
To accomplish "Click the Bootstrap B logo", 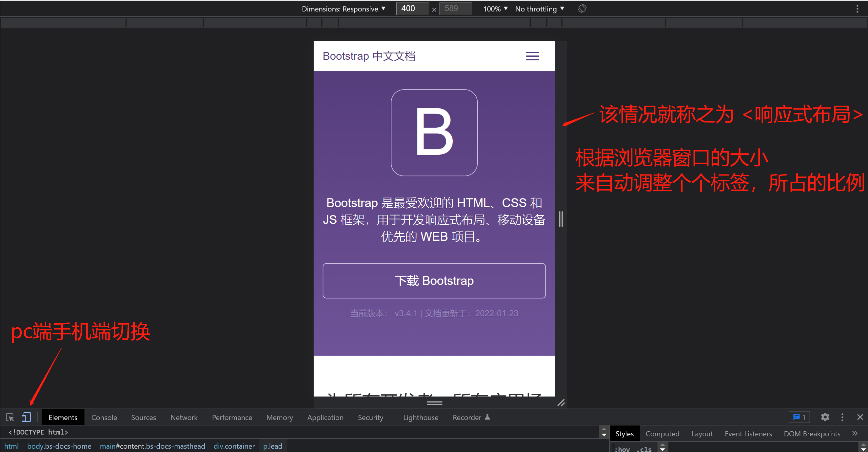I will tap(434, 133).
